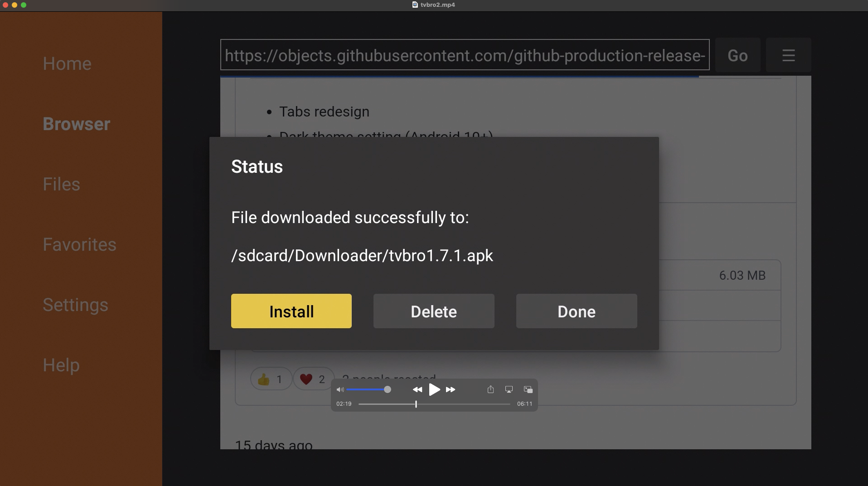This screenshot has width=868, height=486.
Task: Open Settings in the sidebar
Action: [76, 305]
